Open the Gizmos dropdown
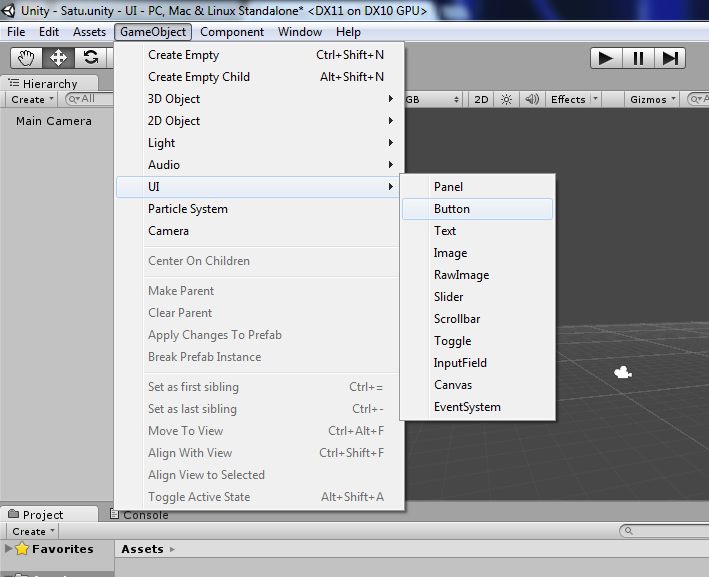709x577 pixels. pyautogui.click(x=652, y=99)
